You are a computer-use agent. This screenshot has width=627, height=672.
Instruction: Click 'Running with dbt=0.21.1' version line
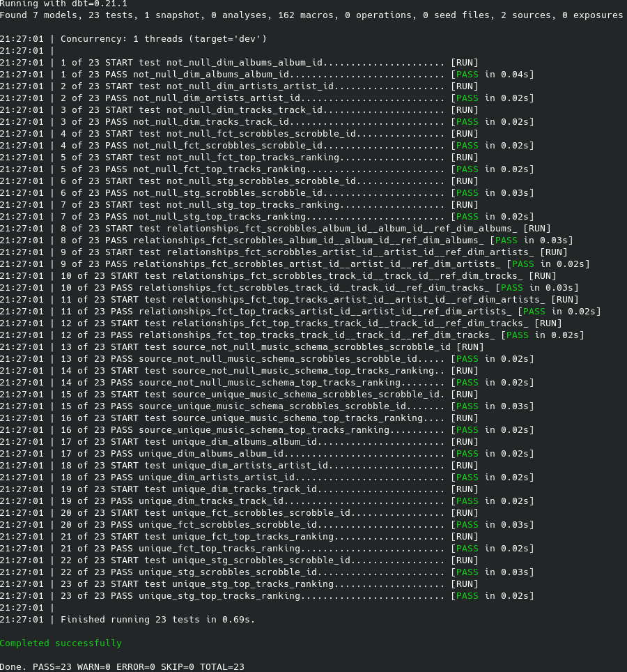63,3
